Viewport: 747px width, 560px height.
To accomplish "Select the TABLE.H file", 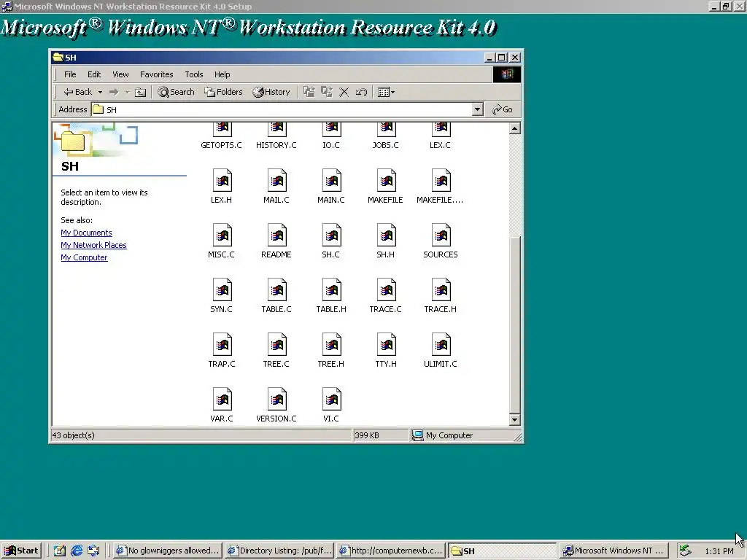I will click(331, 296).
